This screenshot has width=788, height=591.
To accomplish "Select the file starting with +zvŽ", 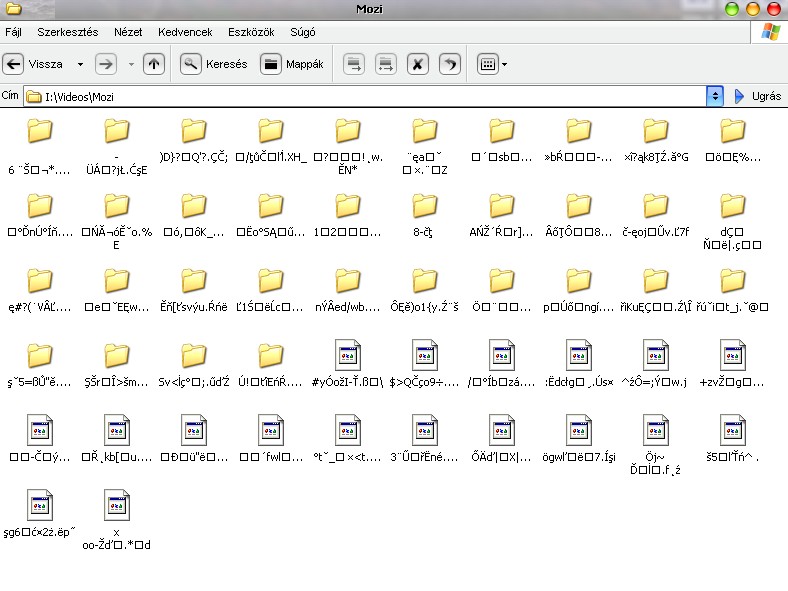I will click(732, 364).
